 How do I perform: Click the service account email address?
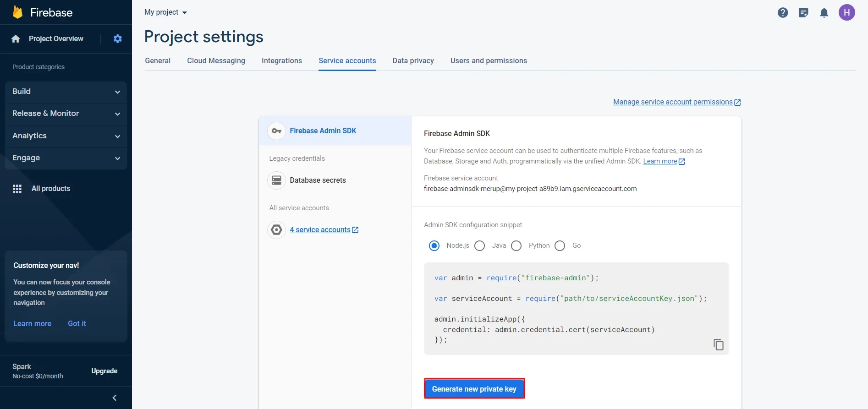click(530, 189)
